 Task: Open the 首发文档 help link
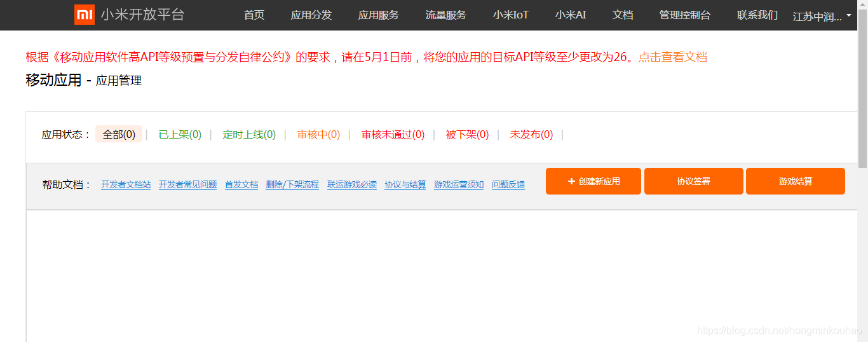pos(241,184)
